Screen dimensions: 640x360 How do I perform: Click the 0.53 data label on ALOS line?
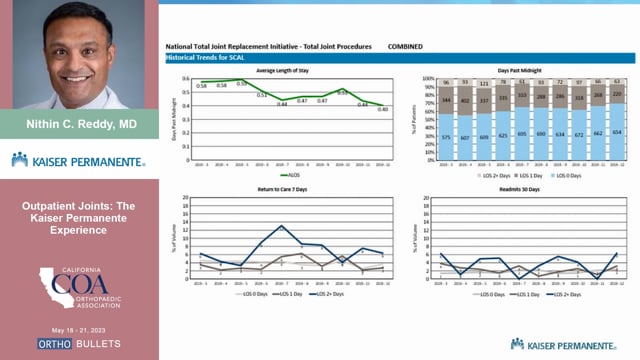click(342, 93)
